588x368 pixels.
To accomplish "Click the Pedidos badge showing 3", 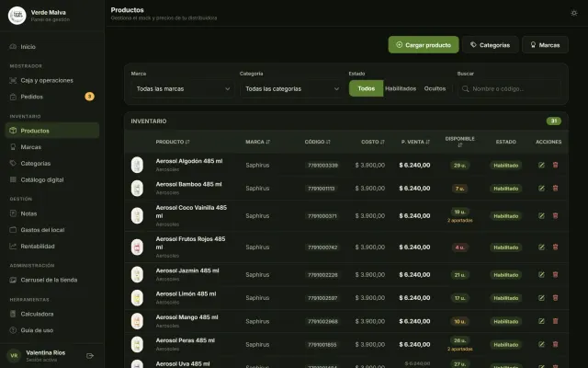I will coord(89,97).
